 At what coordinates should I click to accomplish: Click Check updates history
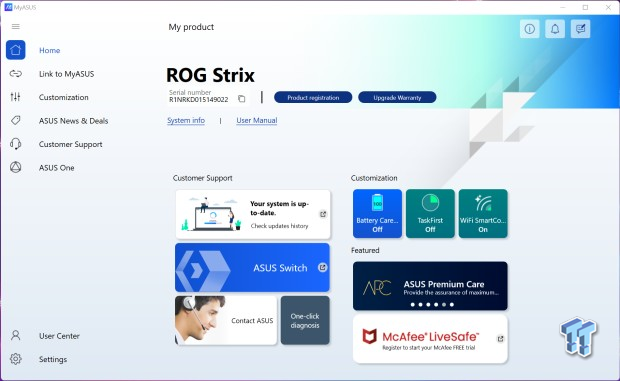(279, 226)
